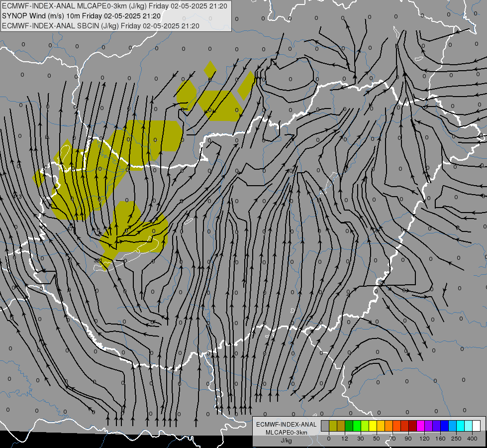Click the orange legend swatch before 70
This screenshot has height=448, width=487.
(389, 426)
